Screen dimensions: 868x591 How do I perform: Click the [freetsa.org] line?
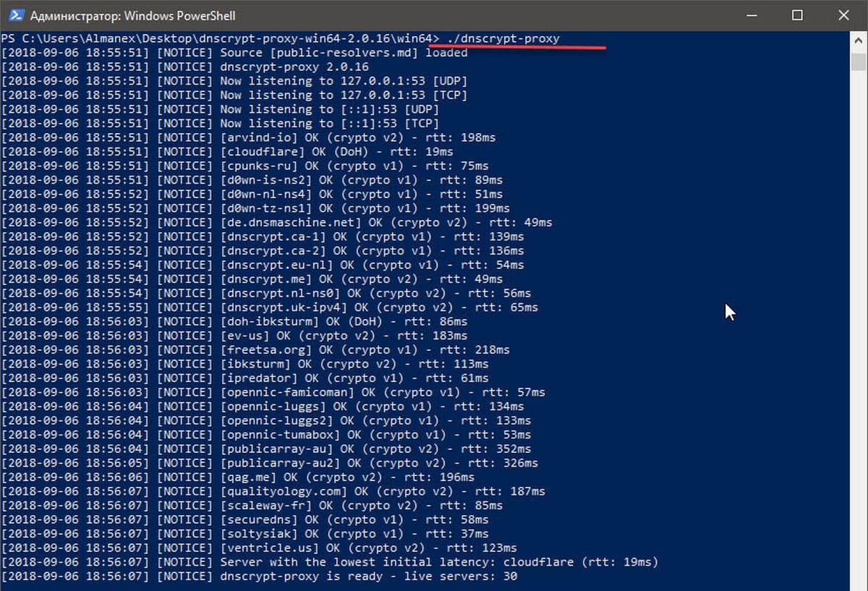coord(255,349)
